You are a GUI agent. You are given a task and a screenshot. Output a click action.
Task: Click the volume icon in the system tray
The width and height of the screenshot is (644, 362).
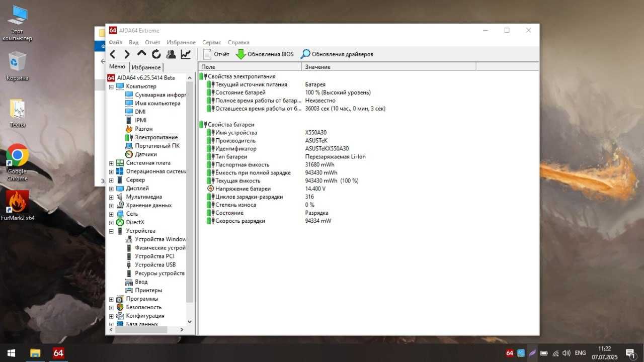click(x=566, y=353)
